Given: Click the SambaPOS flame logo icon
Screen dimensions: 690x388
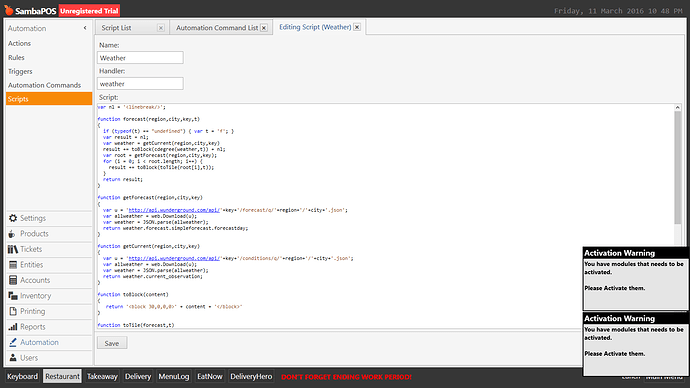Looking at the screenshot, I should click(x=8, y=10).
